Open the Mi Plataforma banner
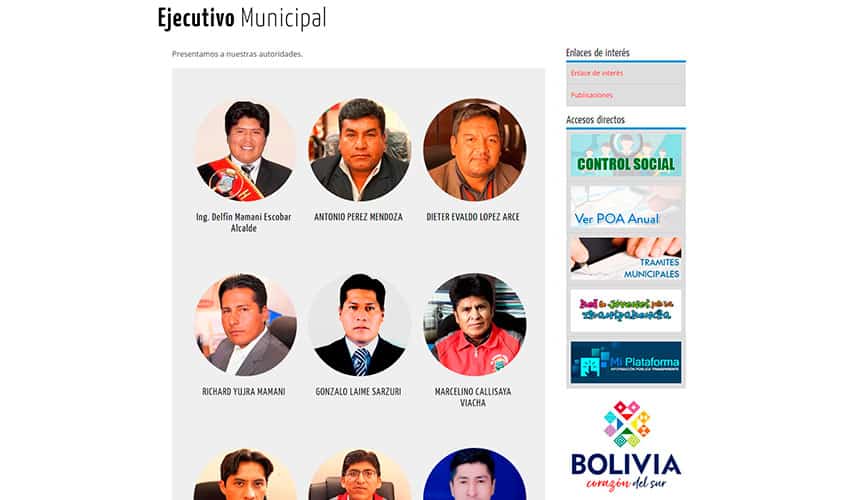 (x=626, y=362)
